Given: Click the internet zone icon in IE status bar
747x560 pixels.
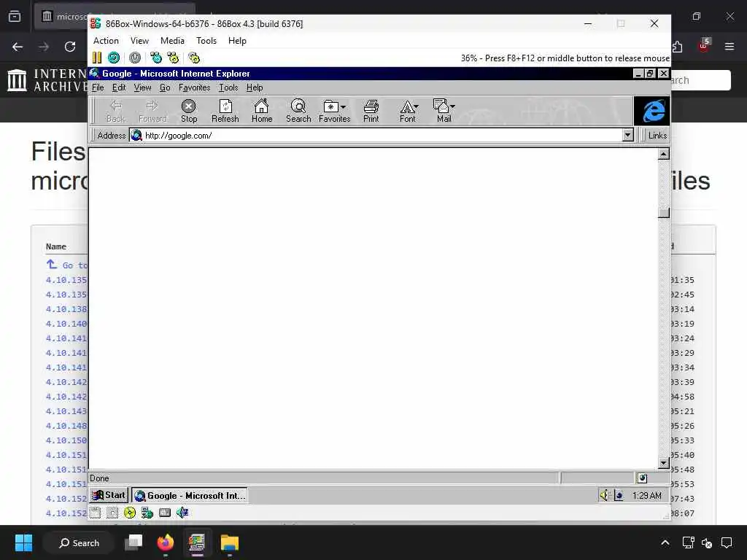Looking at the screenshot, I should point(642,478).
